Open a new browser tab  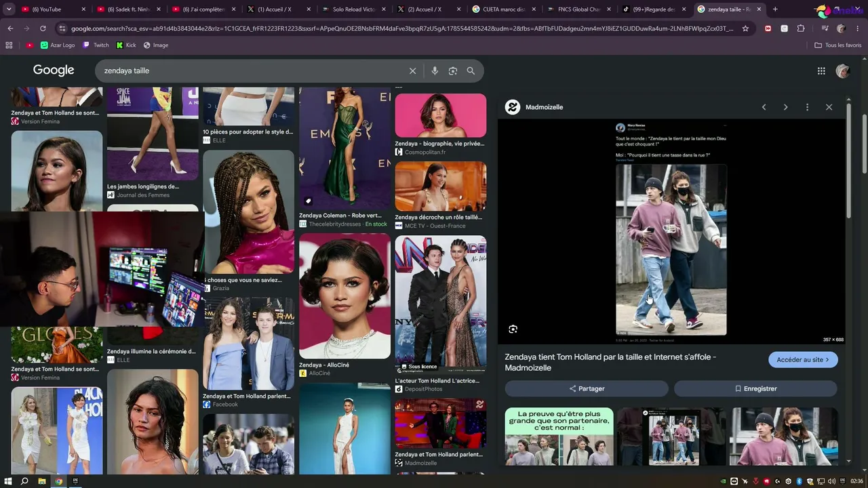click(x=775, y=9)
